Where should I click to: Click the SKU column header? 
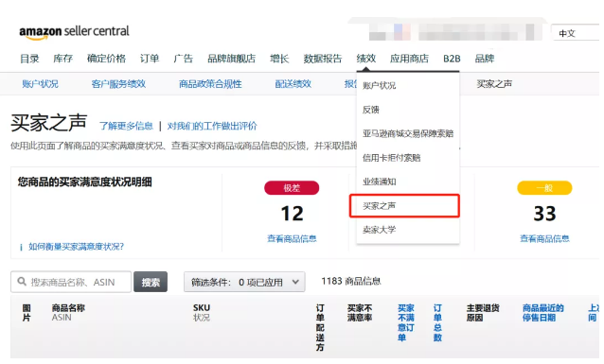click(202, 308)
